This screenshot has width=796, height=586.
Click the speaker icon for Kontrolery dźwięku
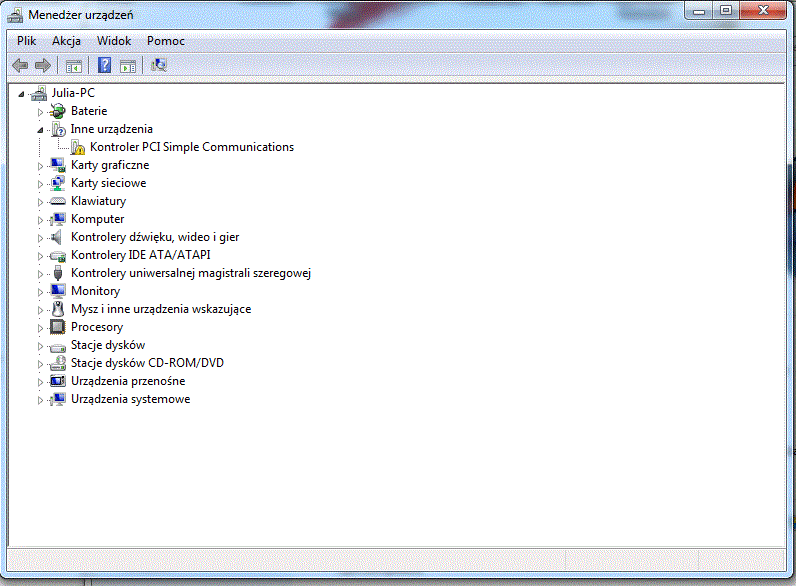(x=57, y=237)
